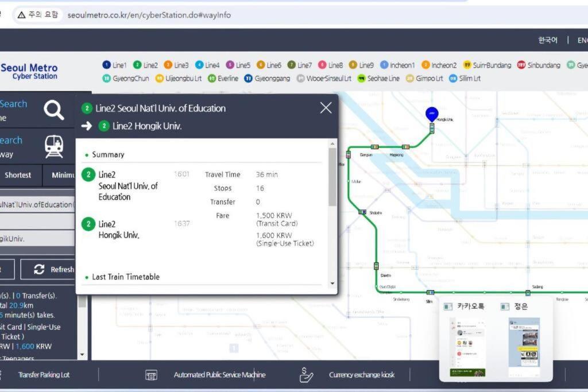Select GyeongChun line in the legend
The image size is (588, 392).
126,78
